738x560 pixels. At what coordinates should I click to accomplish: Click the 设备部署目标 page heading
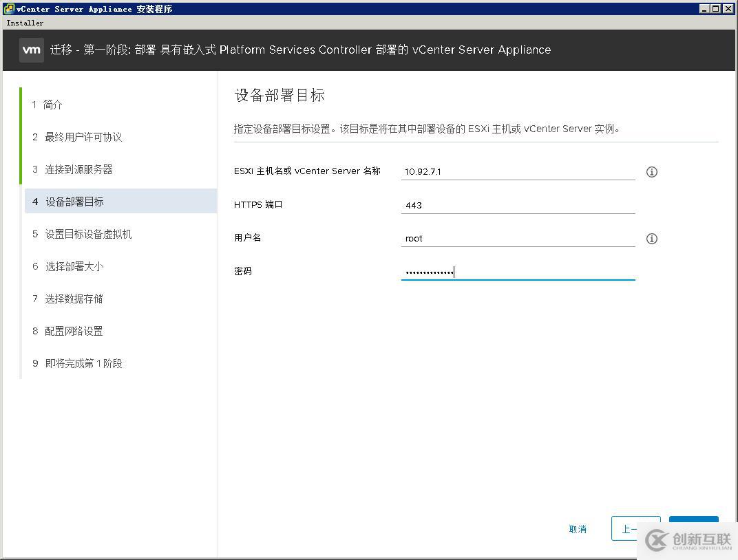point(279,95)
